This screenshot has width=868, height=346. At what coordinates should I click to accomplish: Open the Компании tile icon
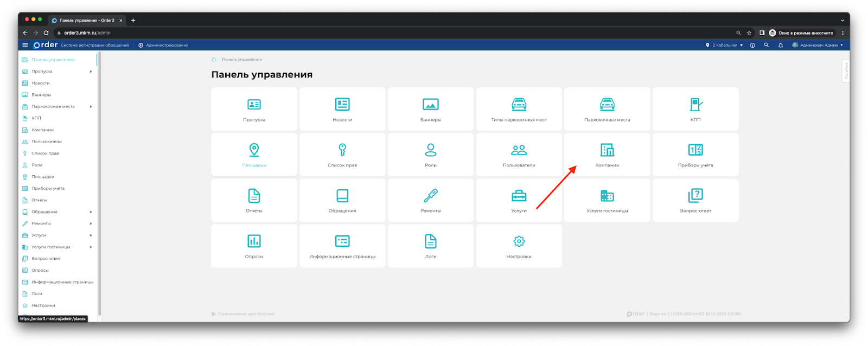tap(607, 150)
